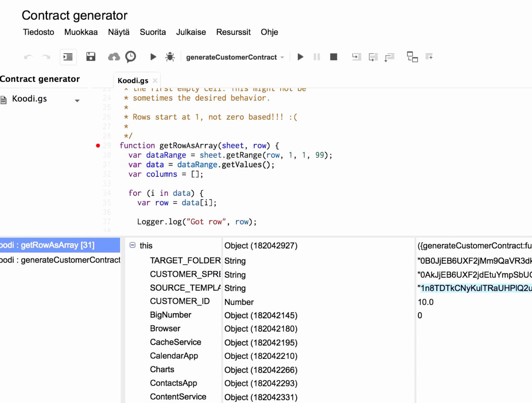Open the Julkaise menu

tap(191, 32)
